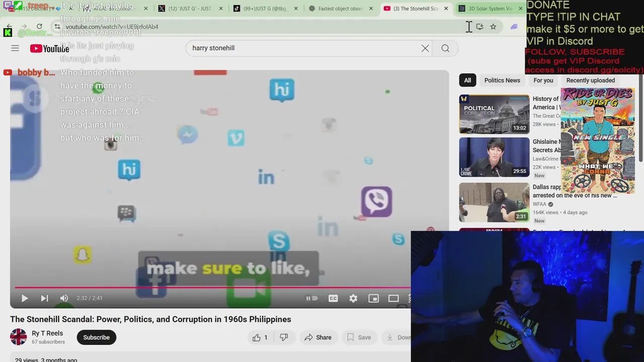Click the WFAA channel name

[539, 204]
